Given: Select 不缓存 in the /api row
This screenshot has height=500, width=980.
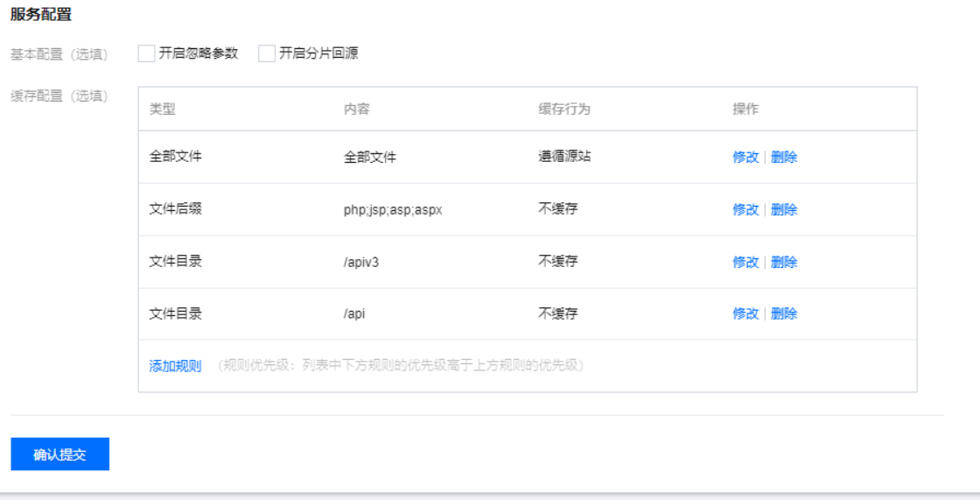Looking at the screenshot, I should pos(557,313).
